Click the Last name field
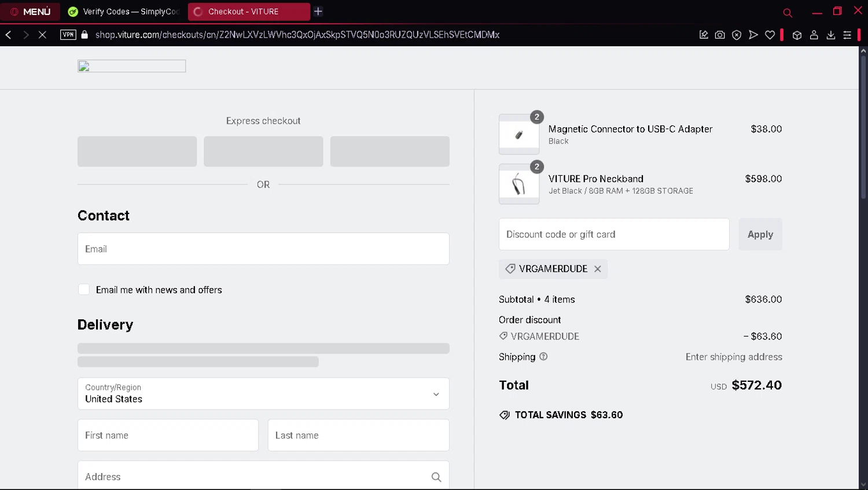The width and height of the screenshot is (868, 490). [359, 435]
